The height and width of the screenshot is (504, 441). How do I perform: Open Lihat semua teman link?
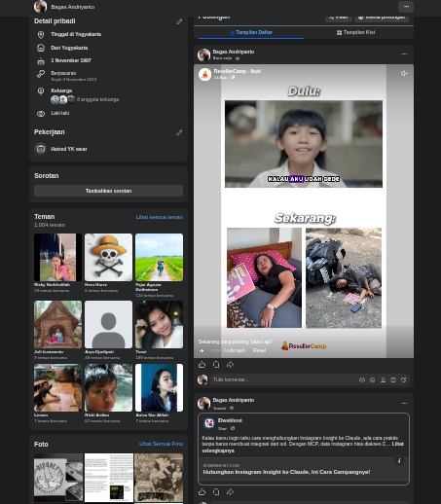(160, 217)
